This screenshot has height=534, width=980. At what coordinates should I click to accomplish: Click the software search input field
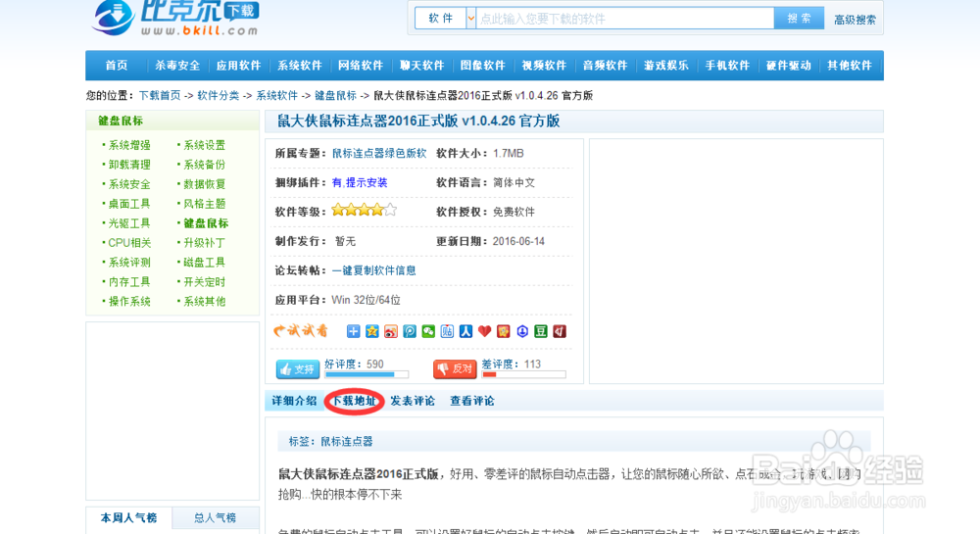pyautogui.click(x=625, y=19)
